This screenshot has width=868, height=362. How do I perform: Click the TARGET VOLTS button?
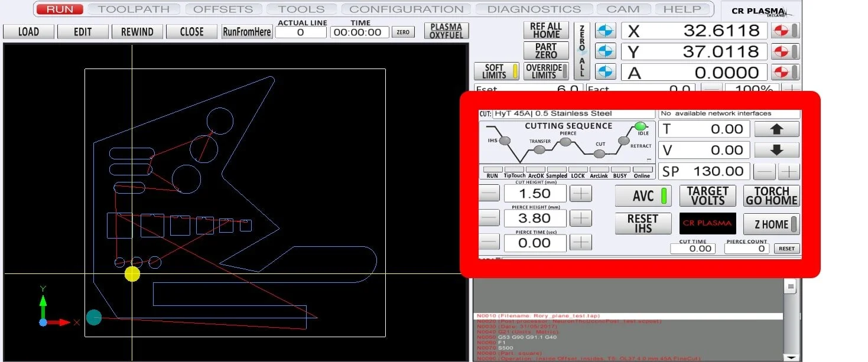(x=707, y=196)
